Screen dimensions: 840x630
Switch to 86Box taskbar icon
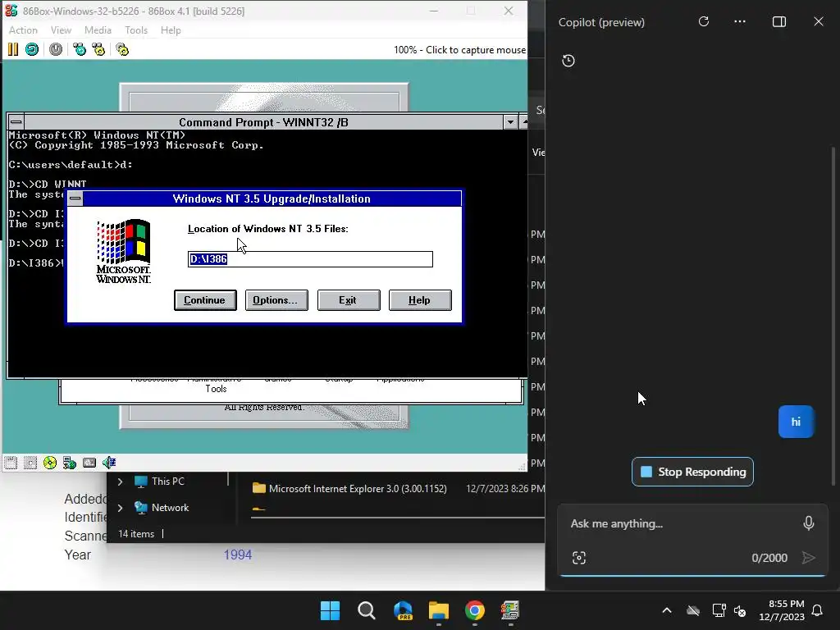click(x=510, y=610)
